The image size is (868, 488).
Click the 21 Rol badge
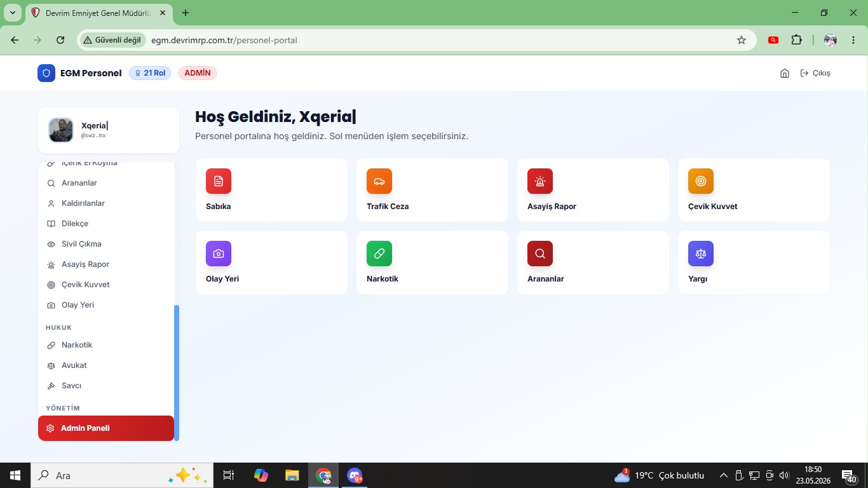(150, 73)
